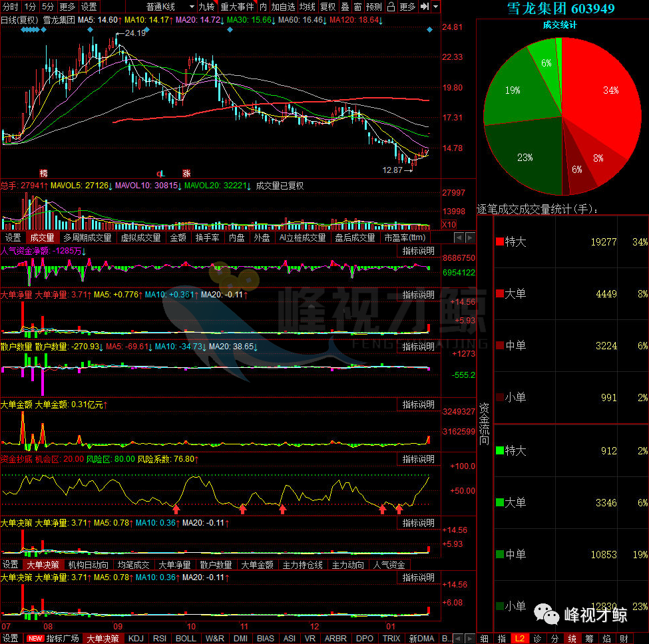Select the 换手率 turnover tab
649x644 pixels.
207,238
